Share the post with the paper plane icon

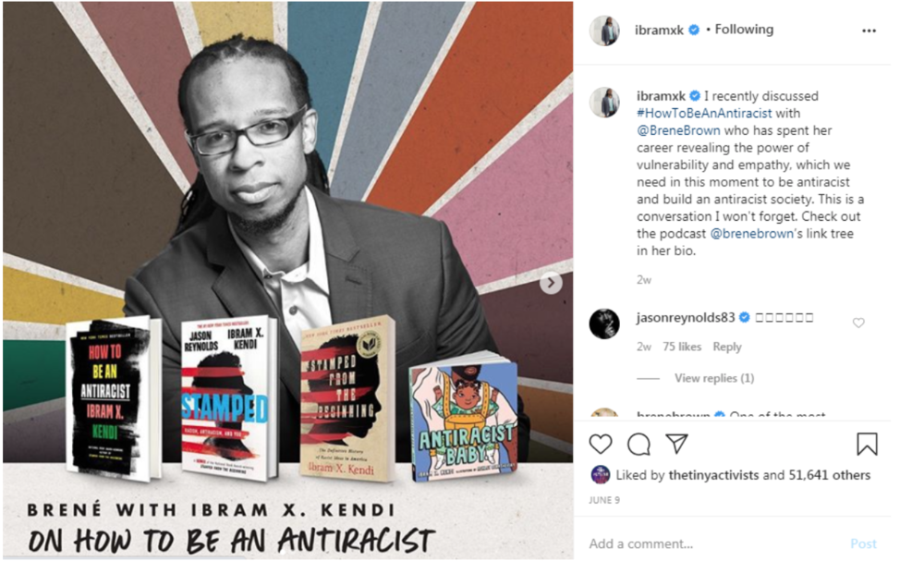pyautogui.click(x=677, y=444)
